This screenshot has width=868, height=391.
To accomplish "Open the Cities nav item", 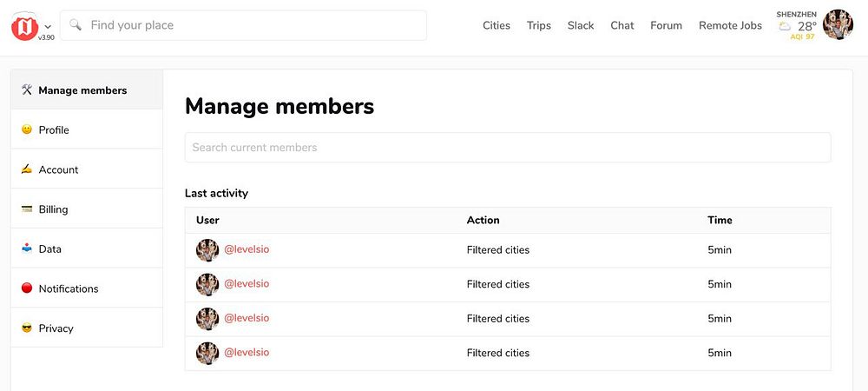I will pos(496,25).
